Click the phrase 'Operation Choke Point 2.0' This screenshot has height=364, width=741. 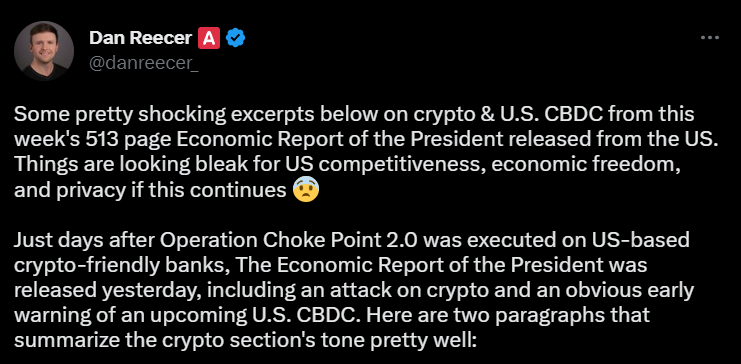289,240
